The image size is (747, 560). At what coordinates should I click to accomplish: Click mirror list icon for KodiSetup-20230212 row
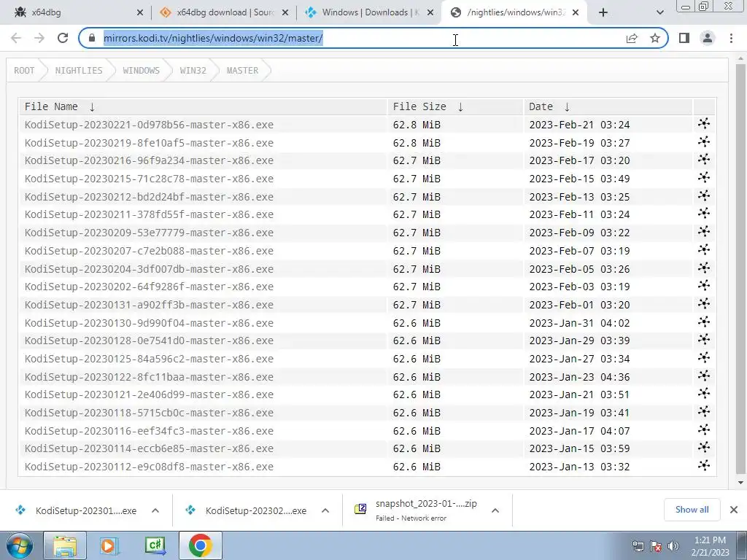[x=704, y=195]
